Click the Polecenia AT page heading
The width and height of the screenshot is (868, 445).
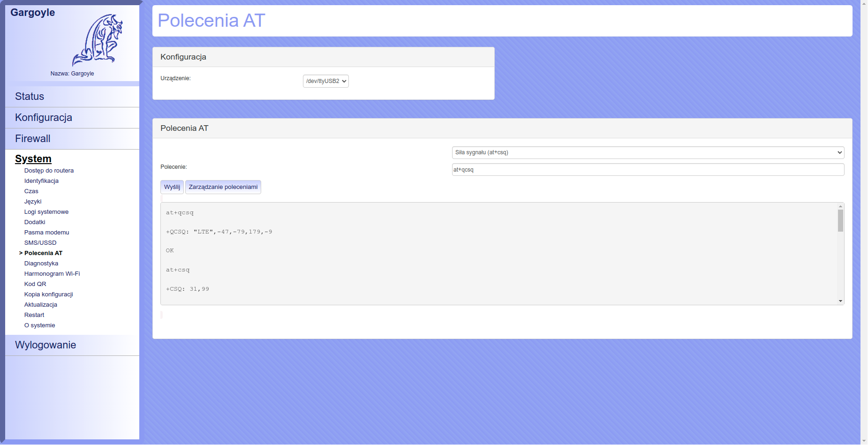point(211,21)
